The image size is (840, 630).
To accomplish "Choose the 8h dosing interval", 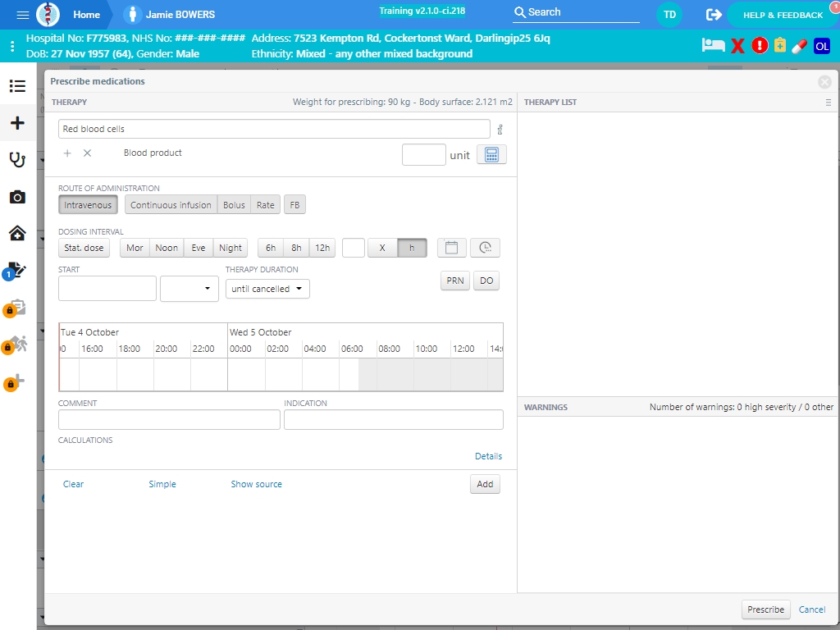I will click(296, 248).
